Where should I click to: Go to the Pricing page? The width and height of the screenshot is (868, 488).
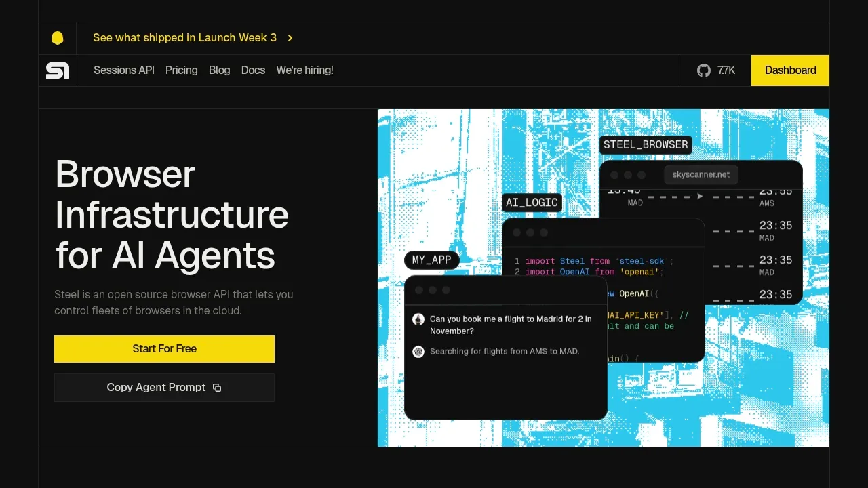182,70
